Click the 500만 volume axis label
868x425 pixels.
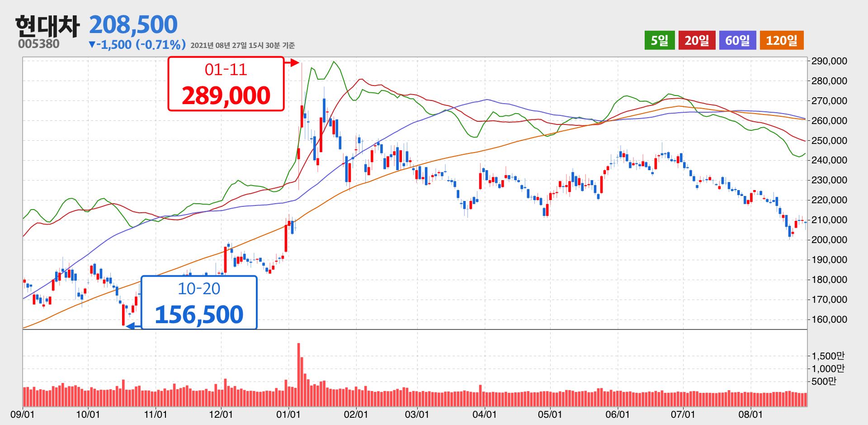824,382
